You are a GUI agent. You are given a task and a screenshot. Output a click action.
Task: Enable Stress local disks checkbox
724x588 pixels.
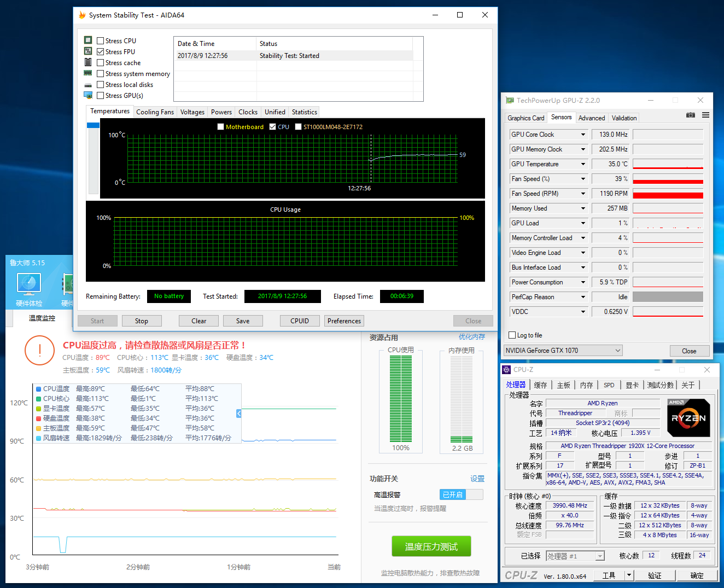tap(101, 85)
